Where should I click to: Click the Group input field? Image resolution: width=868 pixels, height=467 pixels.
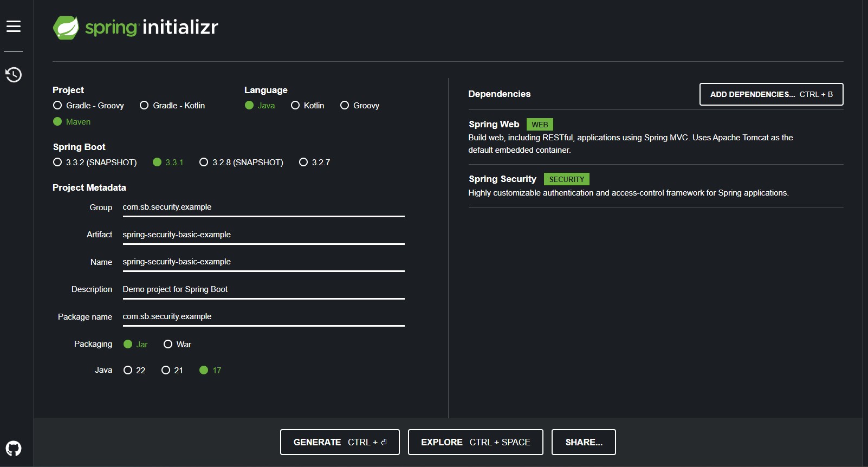263,207
